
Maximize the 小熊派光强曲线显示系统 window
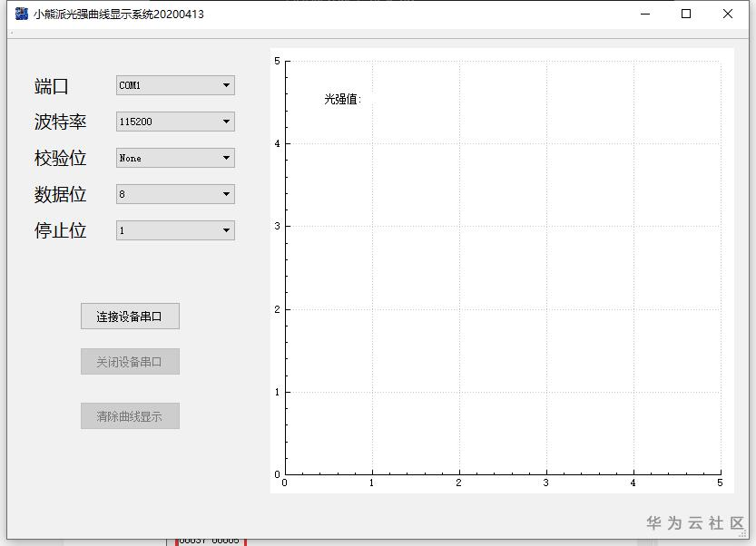[x=686, y=14]
